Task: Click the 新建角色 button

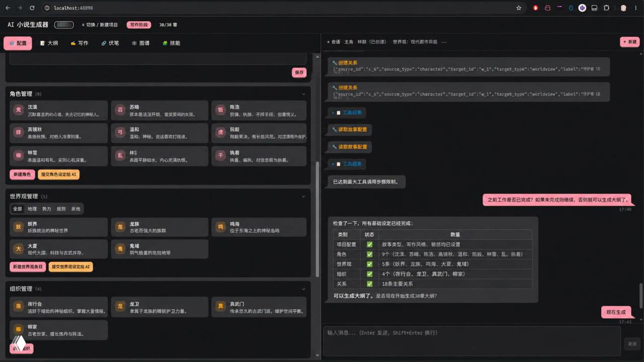Action: [22, 174]
